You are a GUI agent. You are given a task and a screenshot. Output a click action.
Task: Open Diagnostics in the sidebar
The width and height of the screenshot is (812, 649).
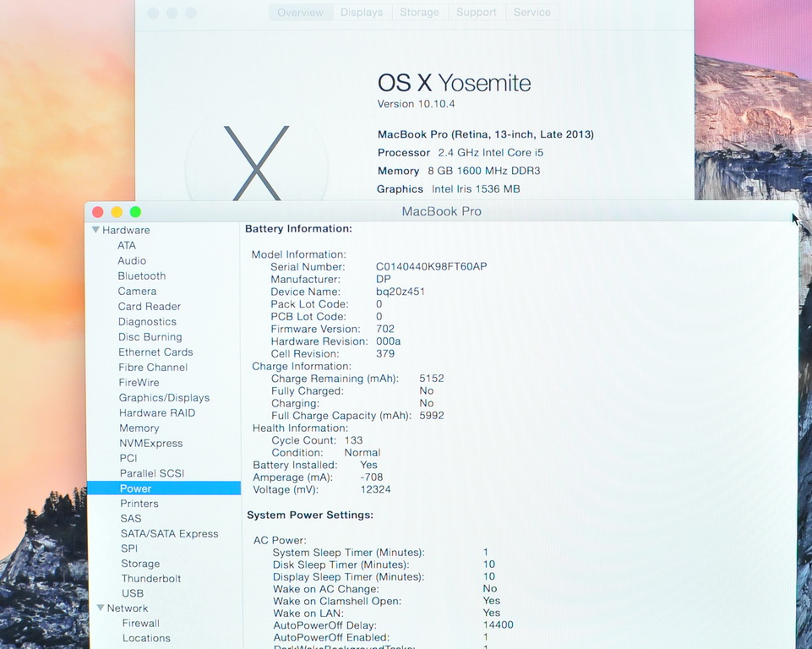coord(147,322)
